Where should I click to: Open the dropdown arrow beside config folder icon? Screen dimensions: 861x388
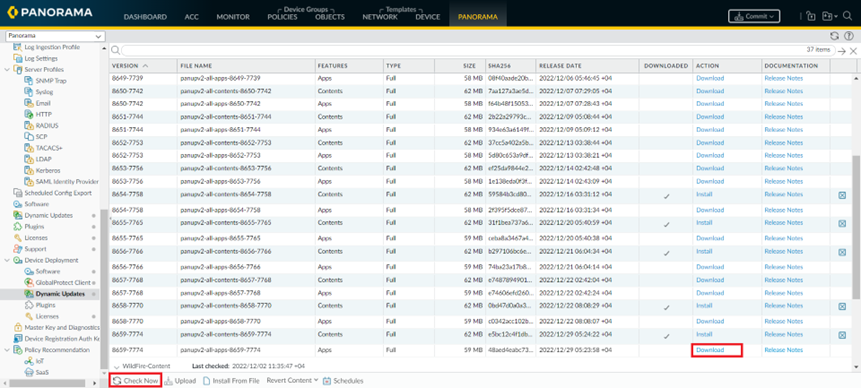(x=836, y=17)
